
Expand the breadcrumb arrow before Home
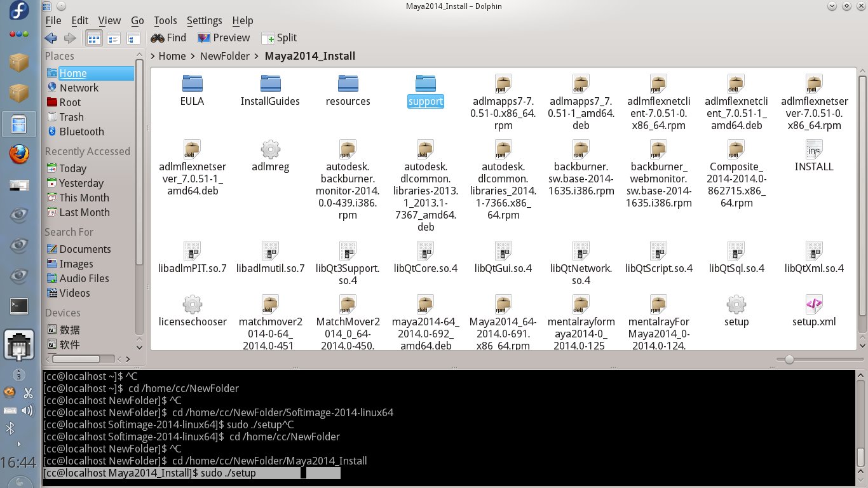click(153, 57)
